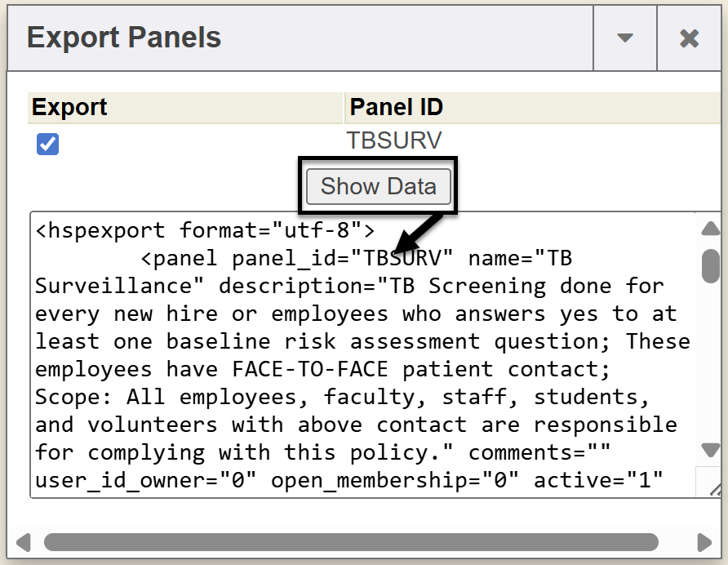This screenshot has height=565, width=728.
Task: Open the Export Panels header dropdown arrow
Action: click(x=625, y=38)
